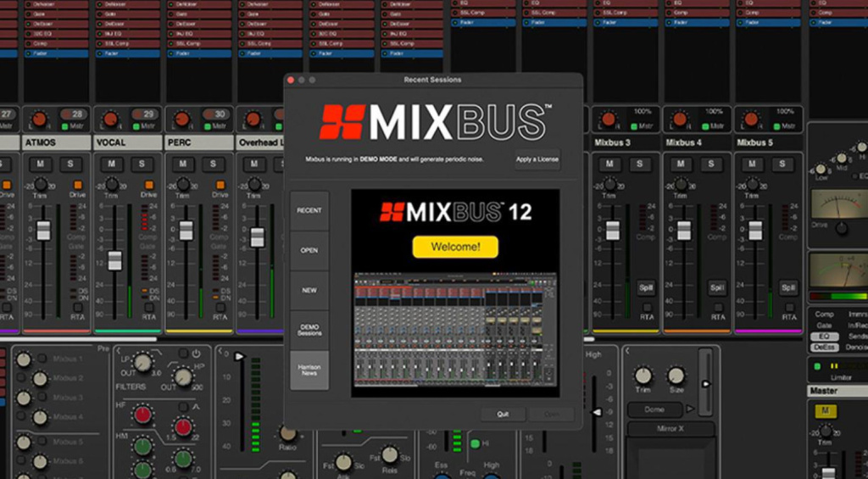Click the EQ button in master section
Viewport: 868px width, 479px height.
pyautogui.click(x=824, y=337)
